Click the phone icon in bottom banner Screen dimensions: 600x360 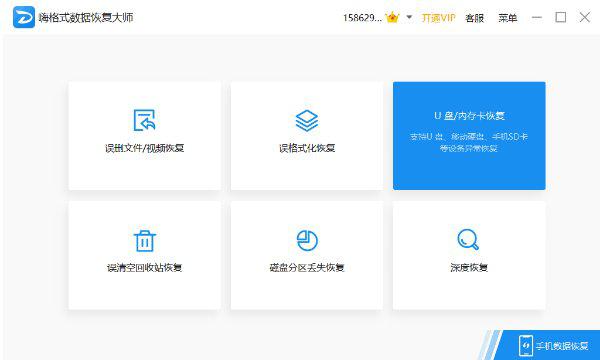(x=525, y=345)
